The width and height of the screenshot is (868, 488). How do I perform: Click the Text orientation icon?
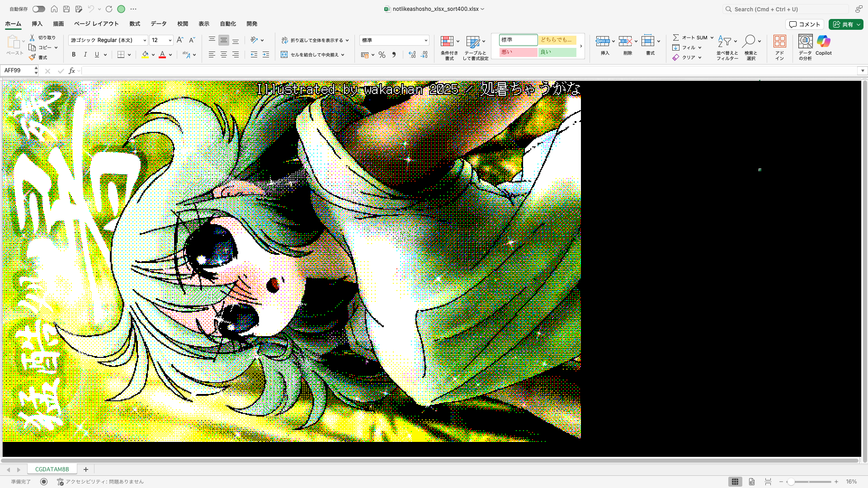click(254, 40)
